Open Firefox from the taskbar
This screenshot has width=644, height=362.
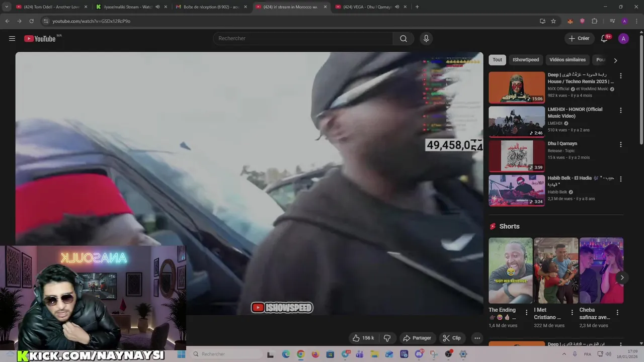coord(315,354)
